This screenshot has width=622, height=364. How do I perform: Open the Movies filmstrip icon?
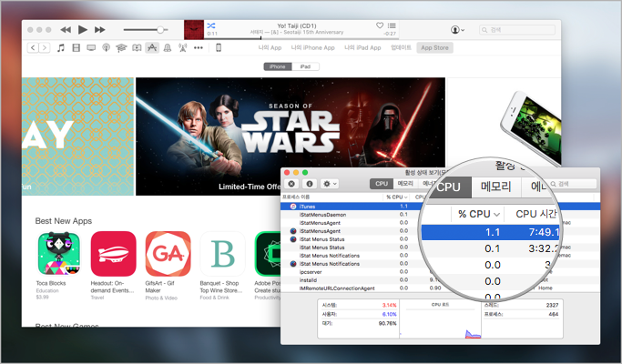point(76,48)
